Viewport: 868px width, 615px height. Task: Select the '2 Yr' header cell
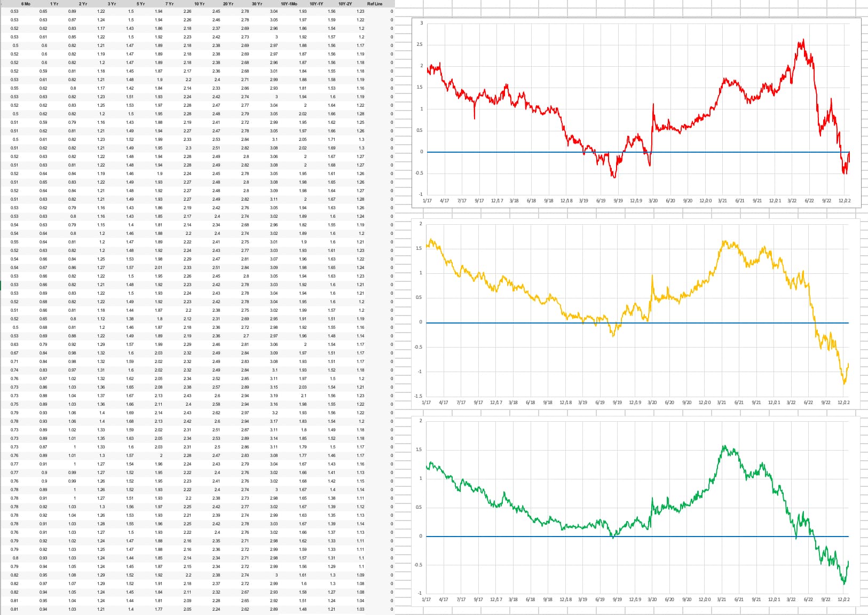[x=83, y=4]
